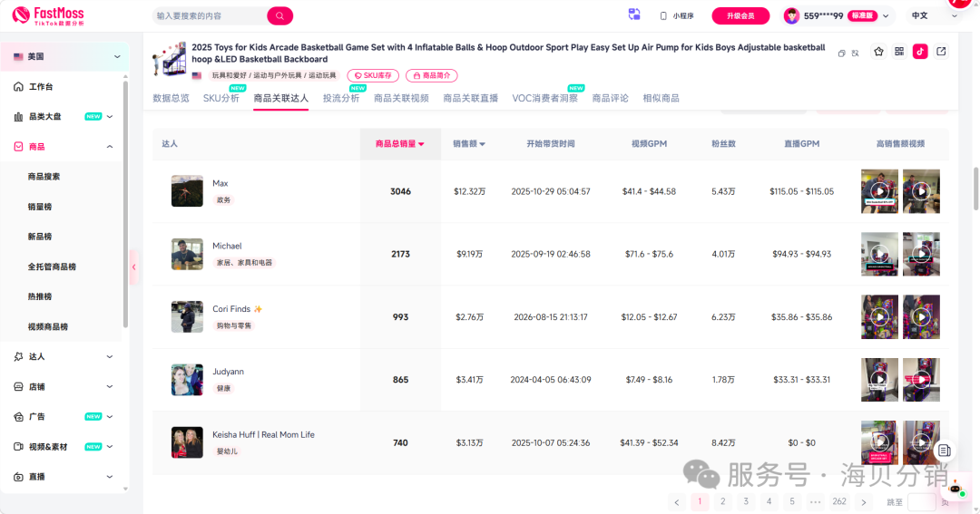Switch to 投流分析 tab
This screenshot has width=980, height=514.
point(341,99)
